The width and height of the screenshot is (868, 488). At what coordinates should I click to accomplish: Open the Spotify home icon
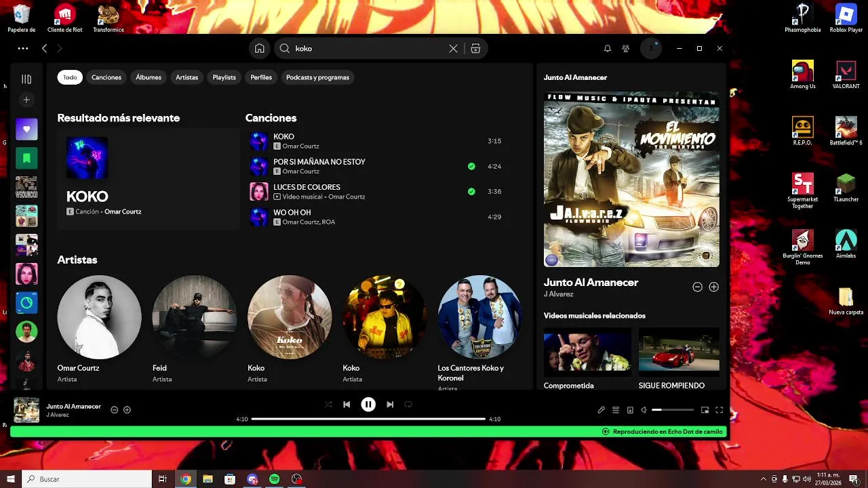point(260,49)
